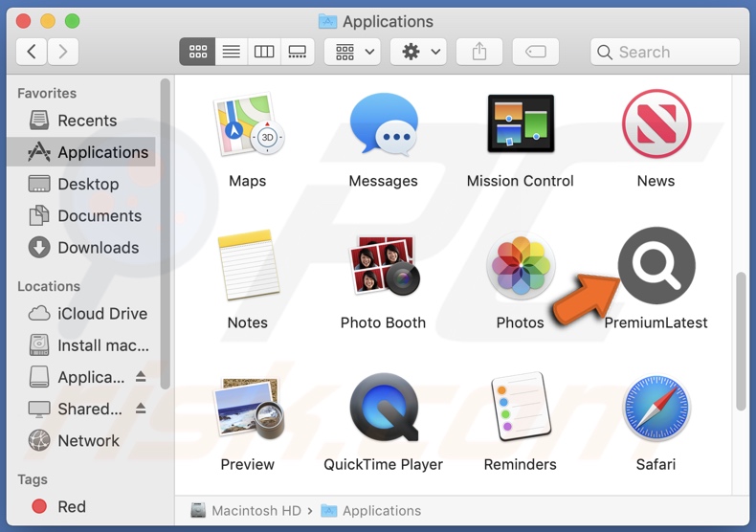Image resolution: width=756 pixels, height=532 pixels.
Task: Open Desktop in the sidebar
Action: tap(81, 184)
